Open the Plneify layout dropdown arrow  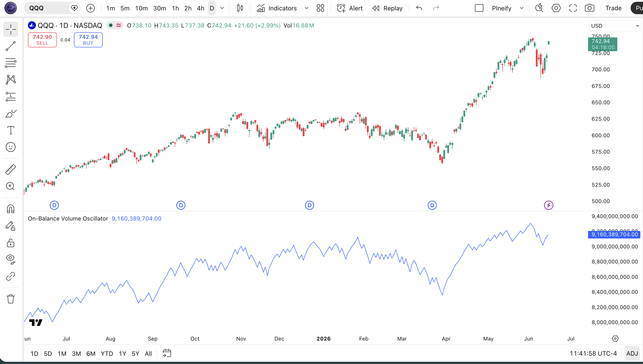point(521,8)
